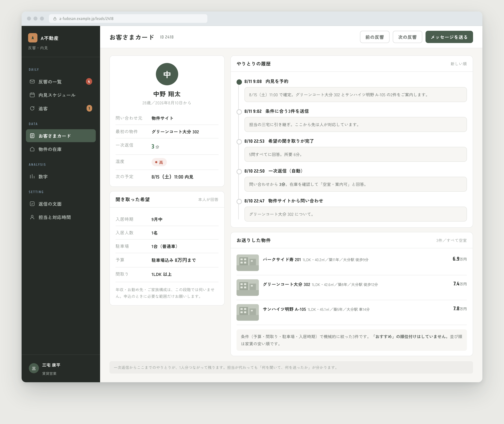
Task: Click the パークサイド寿 201 thumbnail
Action: [247, 262]
